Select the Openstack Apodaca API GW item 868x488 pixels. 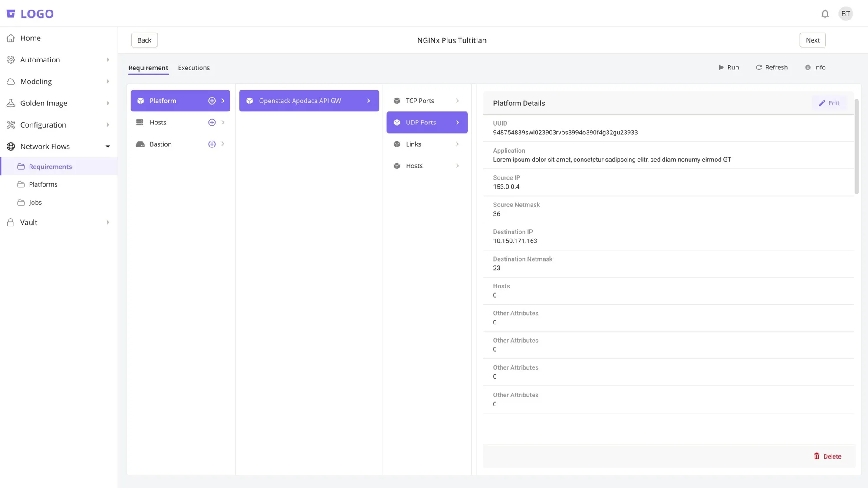tap(309, 101)
